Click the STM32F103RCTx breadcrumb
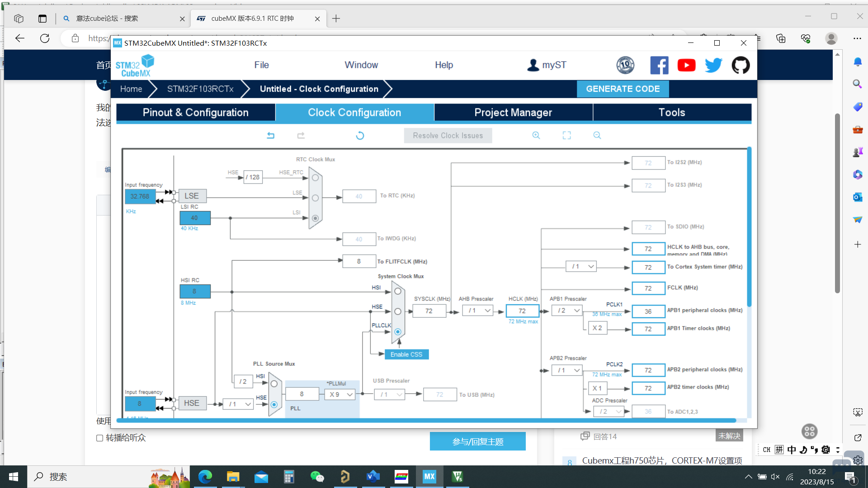868x488 pixels. pos(200,89)
